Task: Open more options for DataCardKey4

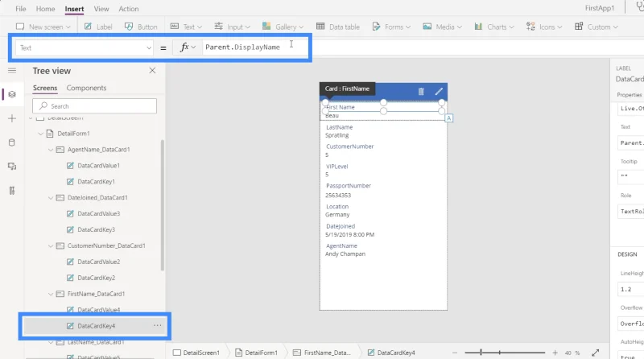Action: click(x=157, y=325)
